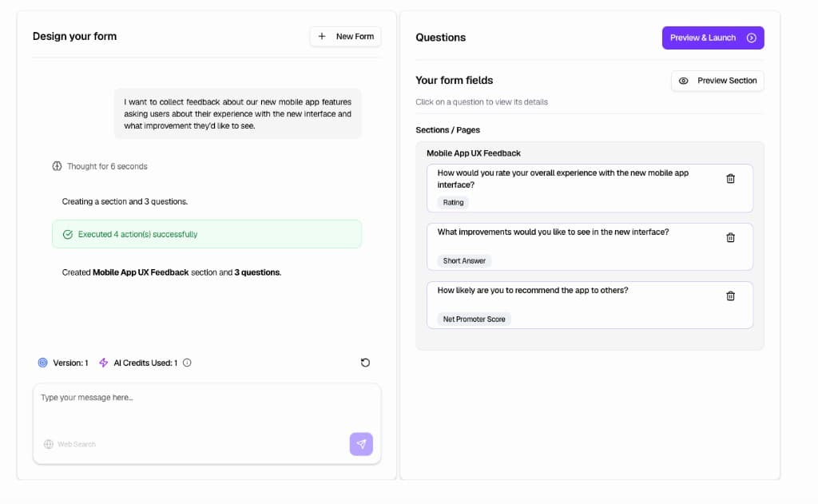Select the Rating type chip
Viewport: 818px width, 504px height.
pos(452,202)
